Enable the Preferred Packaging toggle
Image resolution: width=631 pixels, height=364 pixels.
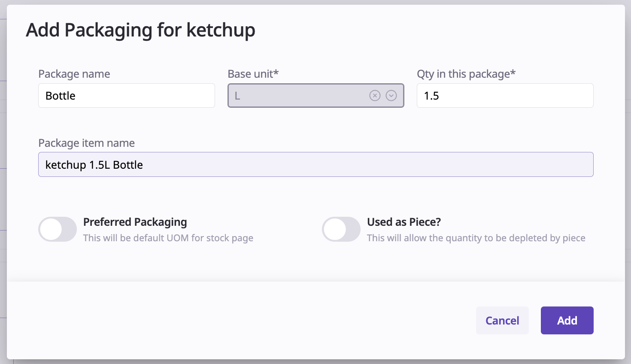tap(58, 229)
